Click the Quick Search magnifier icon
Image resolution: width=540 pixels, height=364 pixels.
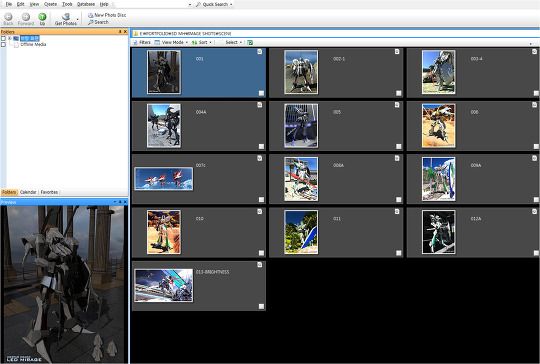(198, 4)
